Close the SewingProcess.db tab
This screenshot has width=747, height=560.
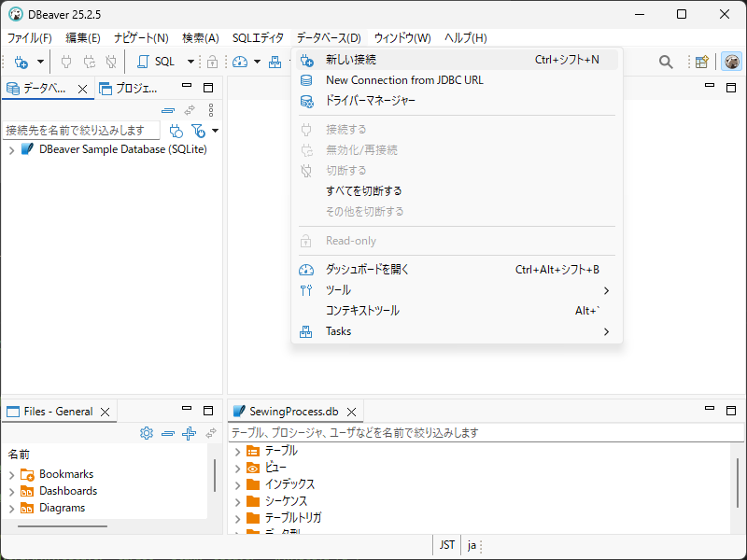coord(351,413)
